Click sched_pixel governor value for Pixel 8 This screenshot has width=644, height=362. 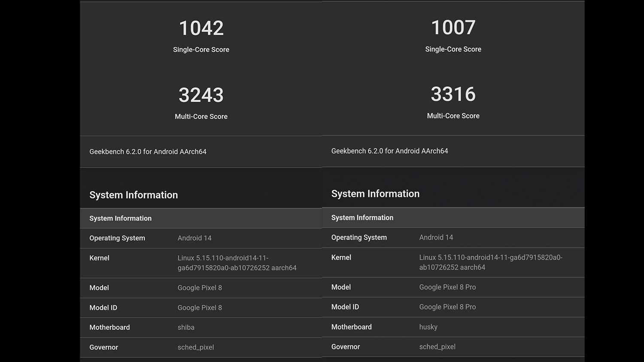(195, 347)
